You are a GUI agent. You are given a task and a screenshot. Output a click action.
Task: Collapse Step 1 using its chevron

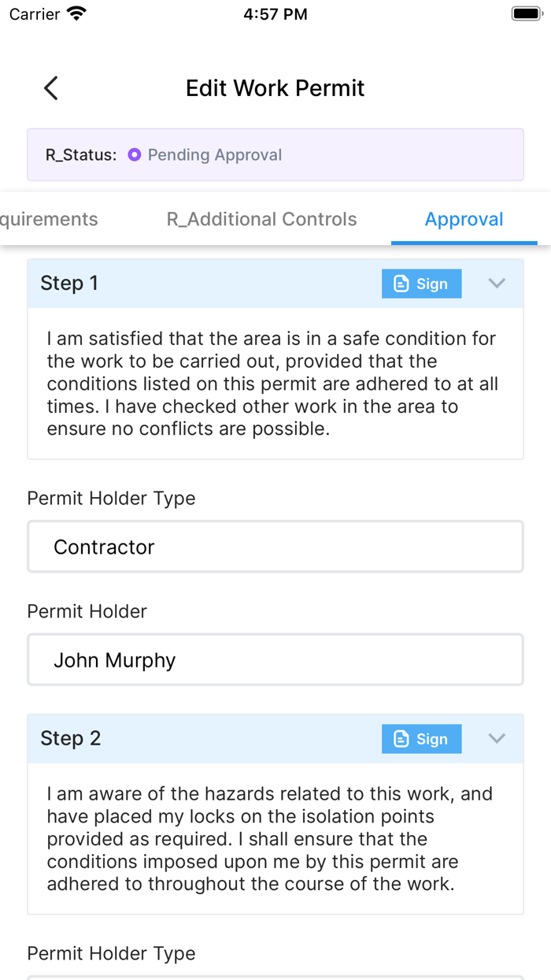click(496, 284)
